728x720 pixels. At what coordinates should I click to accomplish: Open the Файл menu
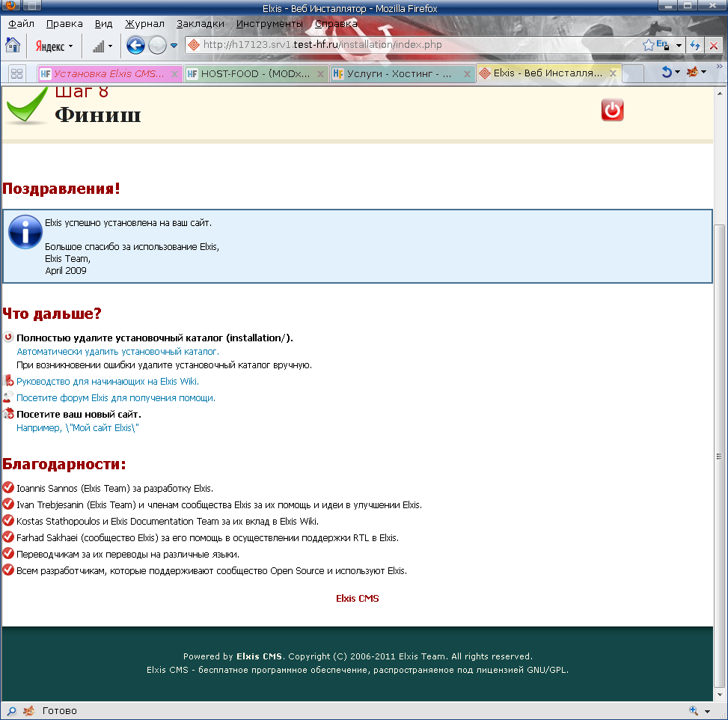point(22,24)
